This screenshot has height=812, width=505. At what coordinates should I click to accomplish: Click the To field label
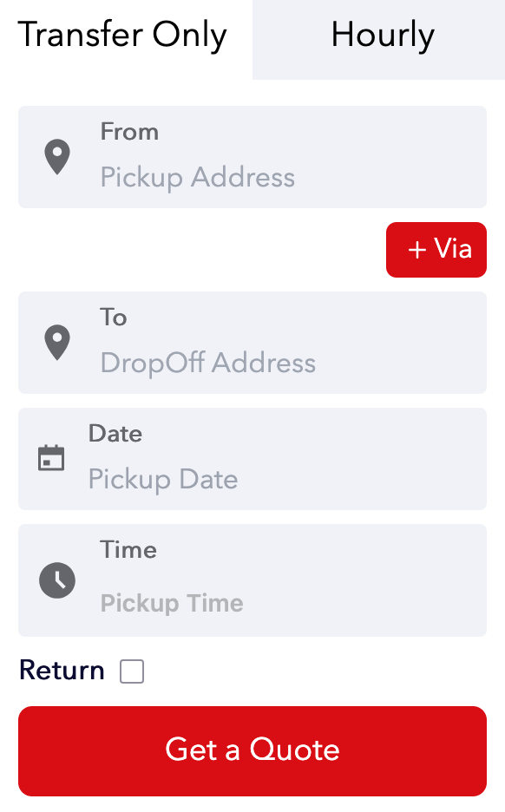click(114, 317)
